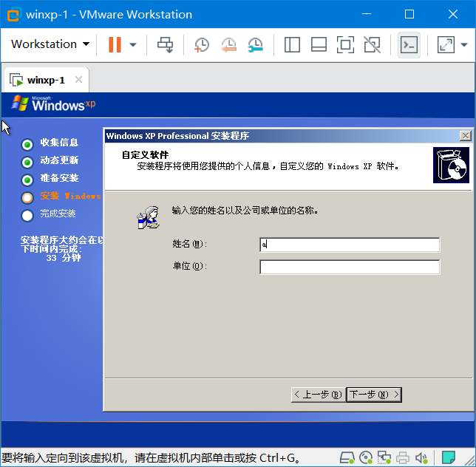Click the 自定义软件 heading
Viewport: 476px width, 467px height.
click(145, 154)
